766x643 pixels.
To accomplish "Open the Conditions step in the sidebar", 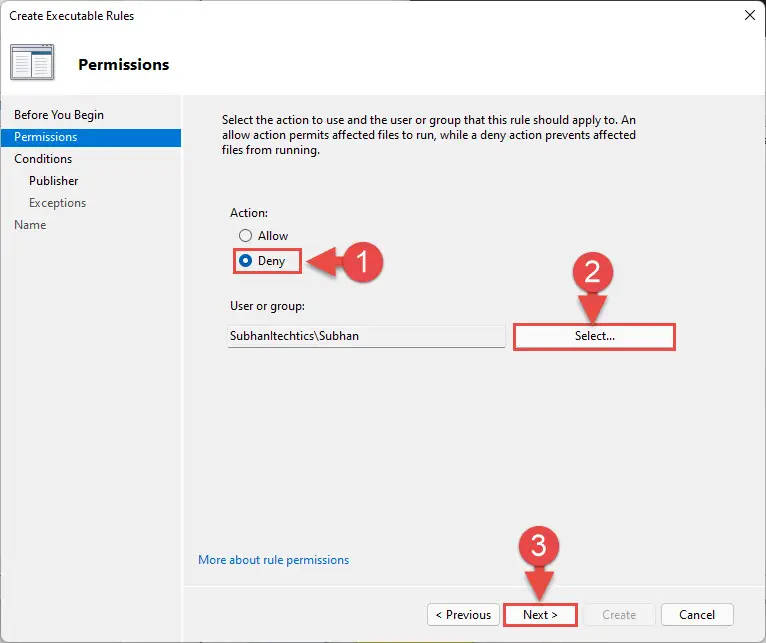I will click(x=43, y=159).
